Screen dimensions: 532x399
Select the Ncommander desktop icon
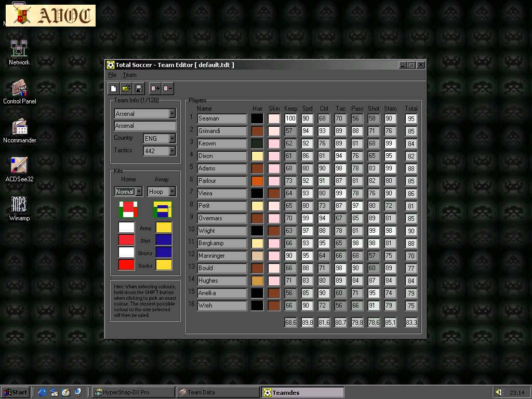click(19, 130)
